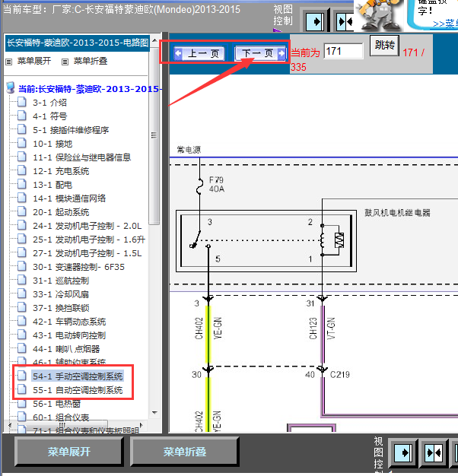Click page icon beside 12-1 充电系统

[x=22, y=170]
